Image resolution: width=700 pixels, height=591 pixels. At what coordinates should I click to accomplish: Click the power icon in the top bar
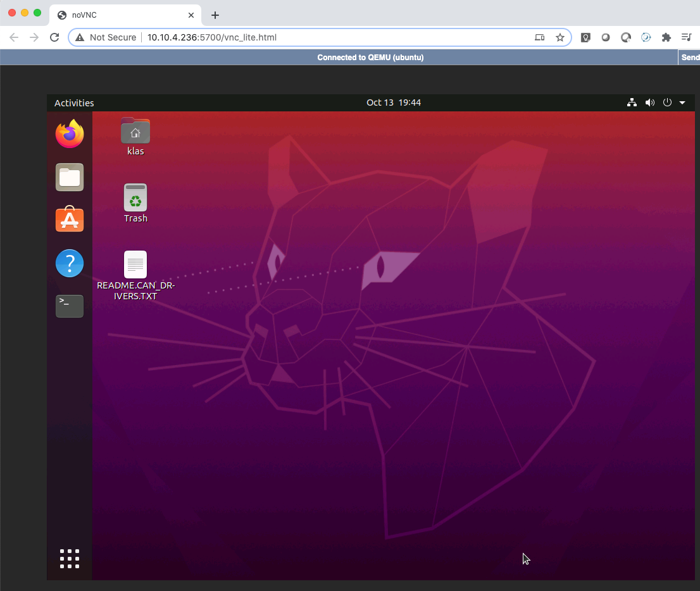pos(667,102)
